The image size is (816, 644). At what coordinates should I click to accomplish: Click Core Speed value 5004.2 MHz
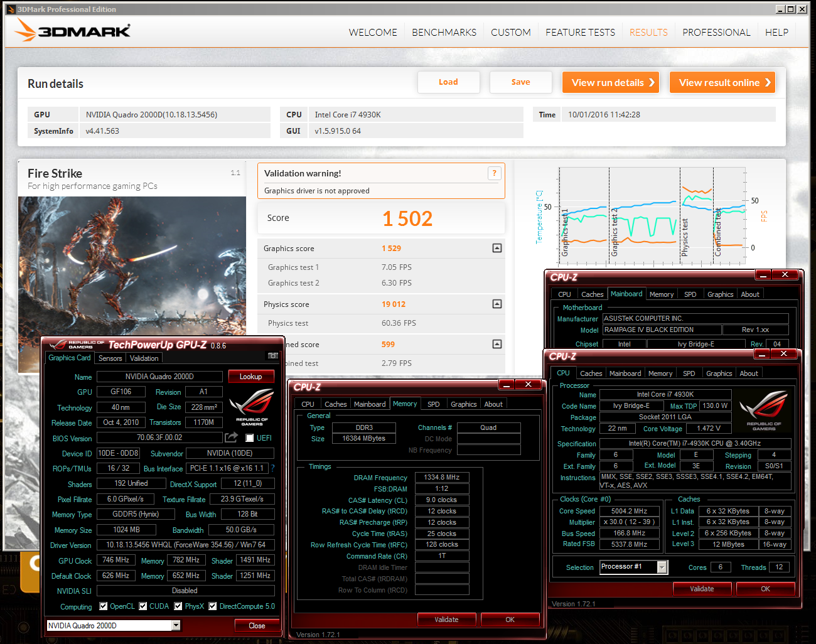[x=629, y=511]
